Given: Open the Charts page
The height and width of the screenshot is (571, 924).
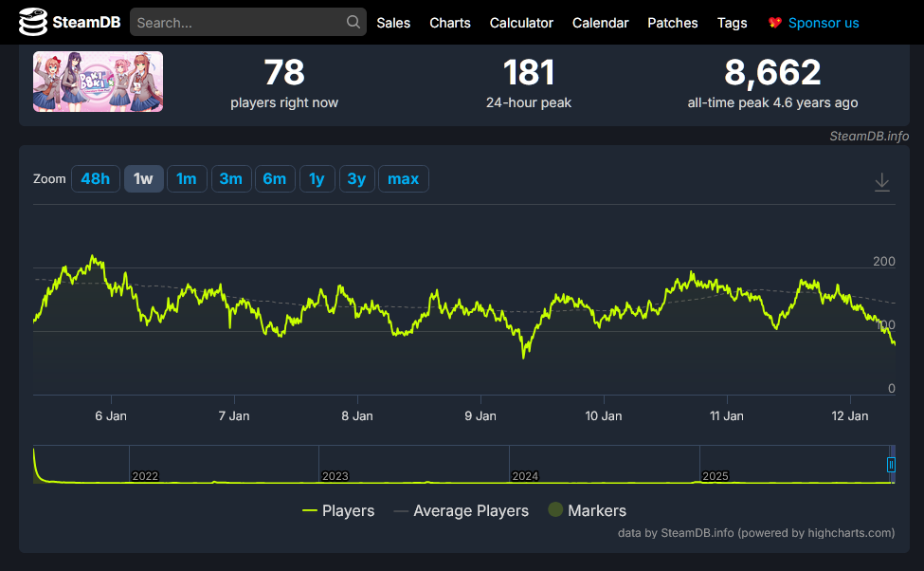Looking at the screenshot, I should (x=449, y=23).
